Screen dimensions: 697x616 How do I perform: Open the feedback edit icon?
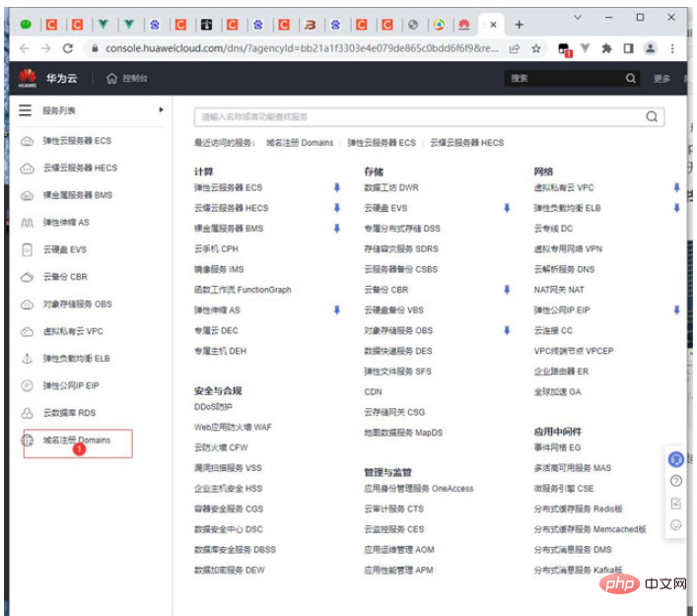tap(675, 503)
